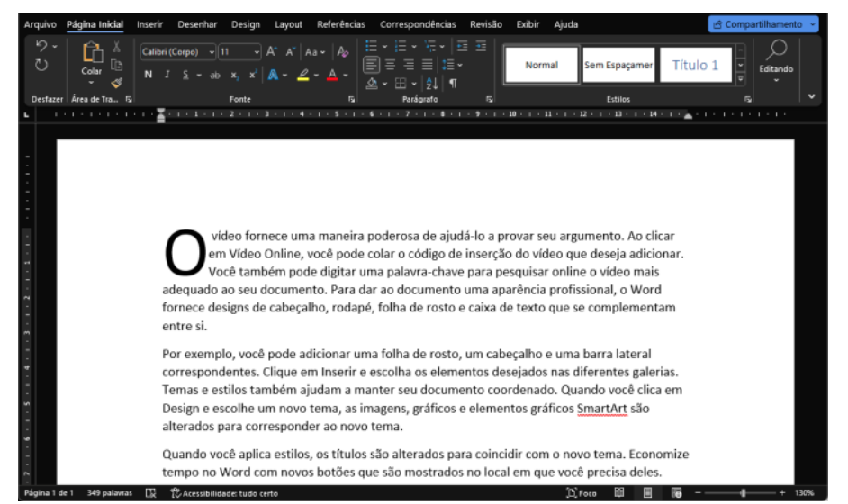
Task: Apply the Normal style
Action: pyautogui.click(x=541, y=65)
